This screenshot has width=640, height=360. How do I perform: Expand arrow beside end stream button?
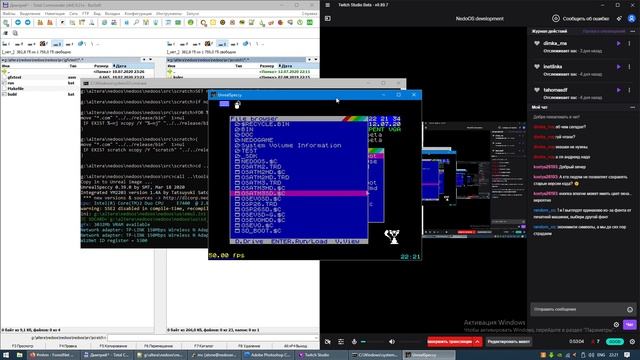[477, 342]
